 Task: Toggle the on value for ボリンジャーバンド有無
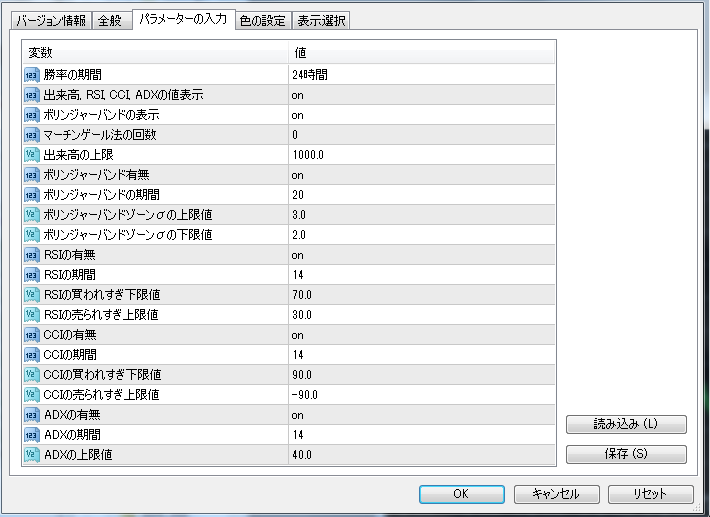(422, 175)
